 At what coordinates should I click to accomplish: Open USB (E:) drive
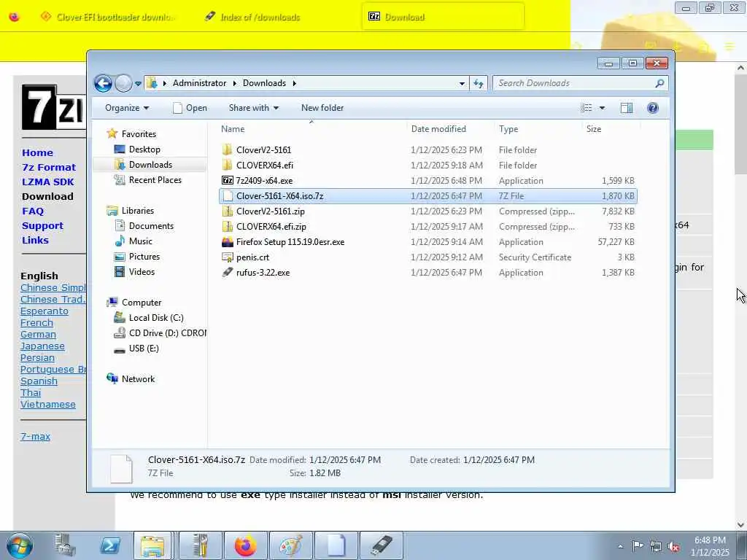[144, 348]
